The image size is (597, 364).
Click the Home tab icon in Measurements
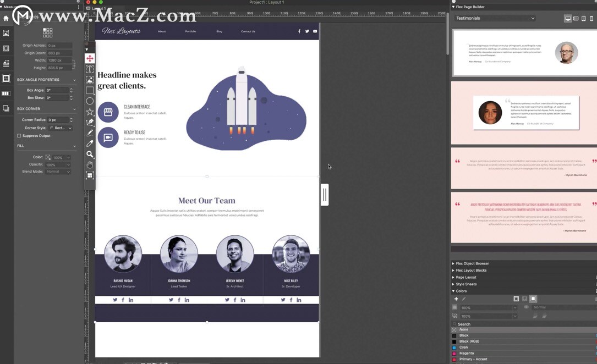coord(6,18)
